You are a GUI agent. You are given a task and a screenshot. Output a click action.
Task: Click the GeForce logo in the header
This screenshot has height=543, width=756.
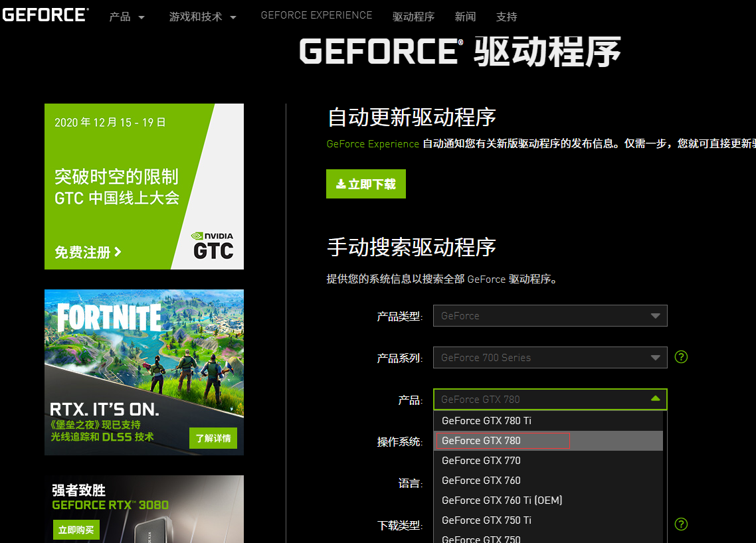(45, 15)
